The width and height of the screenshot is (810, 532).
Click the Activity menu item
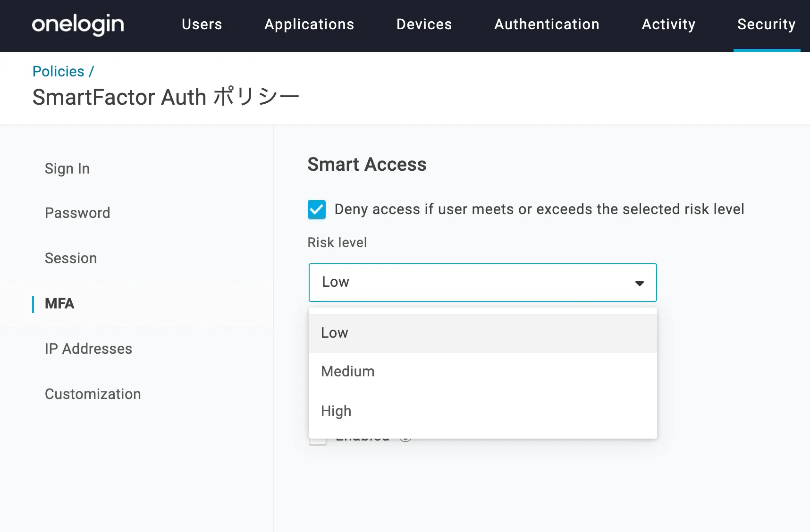click(x=668, y=25)
